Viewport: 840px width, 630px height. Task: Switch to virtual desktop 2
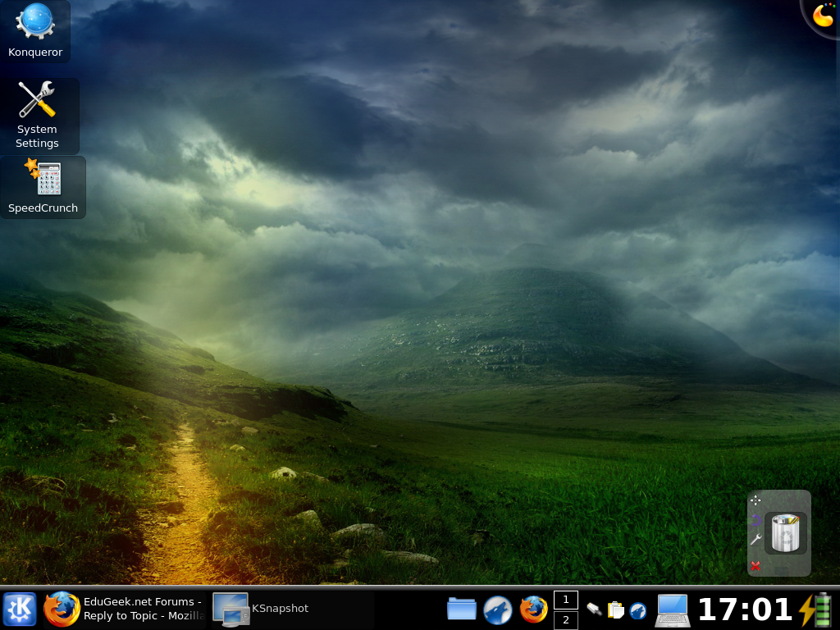pos(566,620)
